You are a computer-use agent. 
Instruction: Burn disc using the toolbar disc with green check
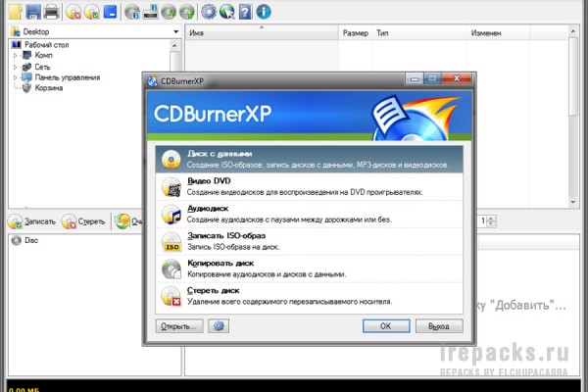pos(92,12)
